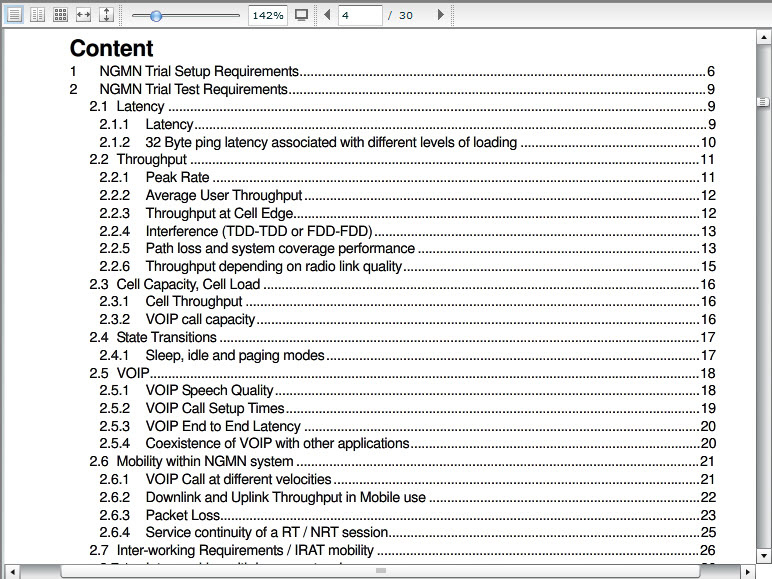Open 'Inter-working Requirements / IRAT mobility' entry
This screenshot has width=772, height=579.
[402, 550]
